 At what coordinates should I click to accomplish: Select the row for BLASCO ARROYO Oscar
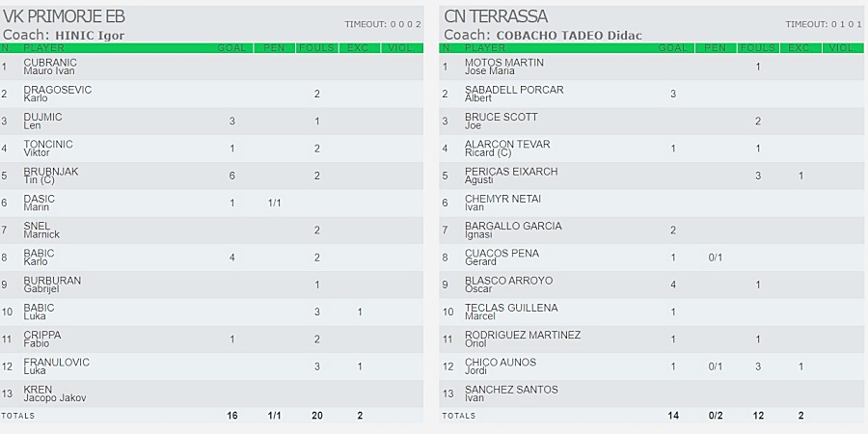653,285
